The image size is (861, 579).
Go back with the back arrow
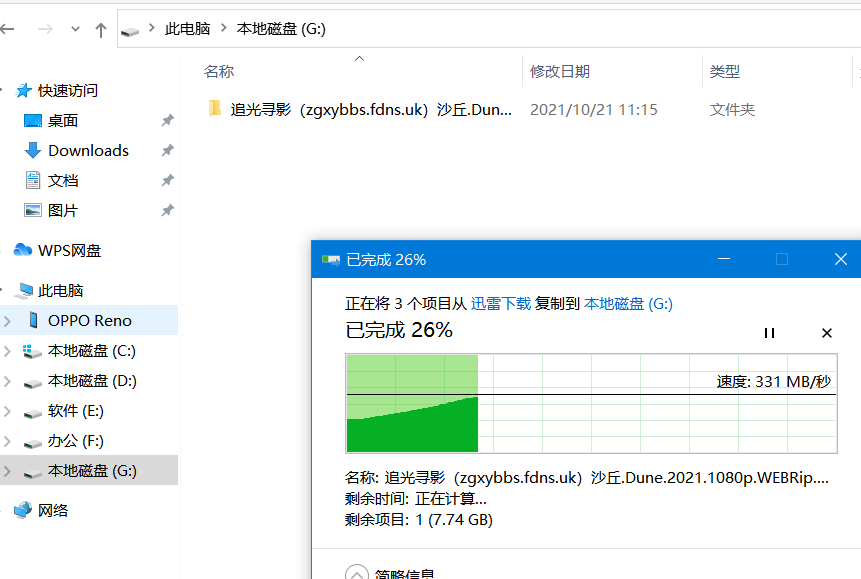tap(7, 29)
